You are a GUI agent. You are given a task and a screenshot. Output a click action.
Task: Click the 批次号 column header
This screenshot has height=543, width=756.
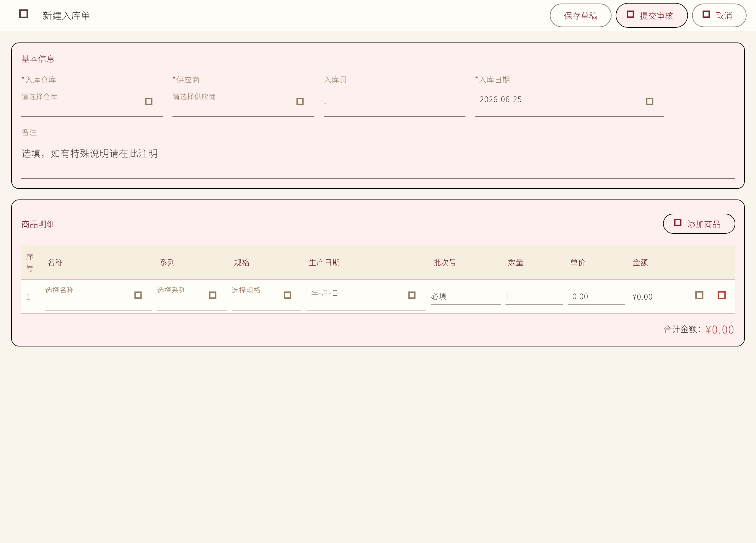click(445, 263)
